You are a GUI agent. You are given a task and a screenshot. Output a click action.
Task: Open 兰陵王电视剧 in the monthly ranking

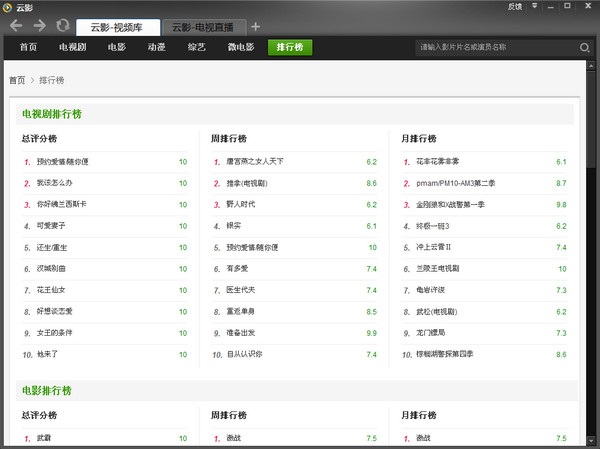pos(437,269)
